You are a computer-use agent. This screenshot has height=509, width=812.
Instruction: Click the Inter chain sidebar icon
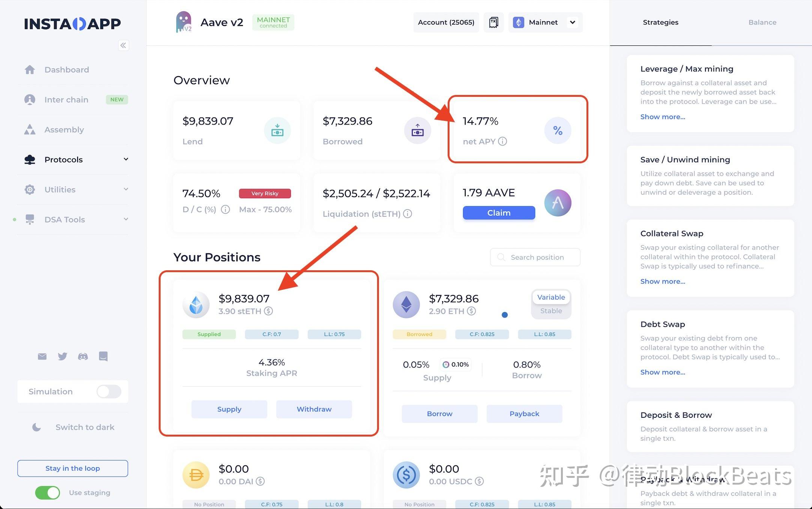click(30, 98)
